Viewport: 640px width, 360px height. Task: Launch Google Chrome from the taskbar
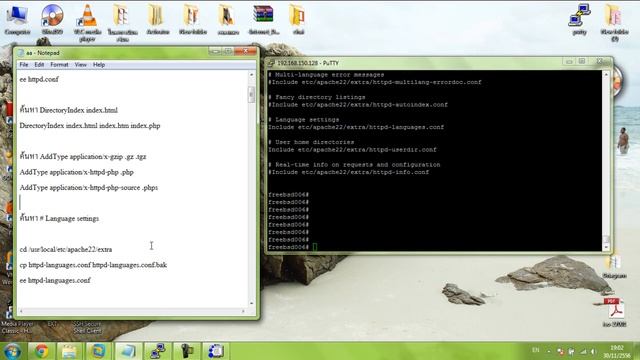pyautogui.click(x=41, y=351)
